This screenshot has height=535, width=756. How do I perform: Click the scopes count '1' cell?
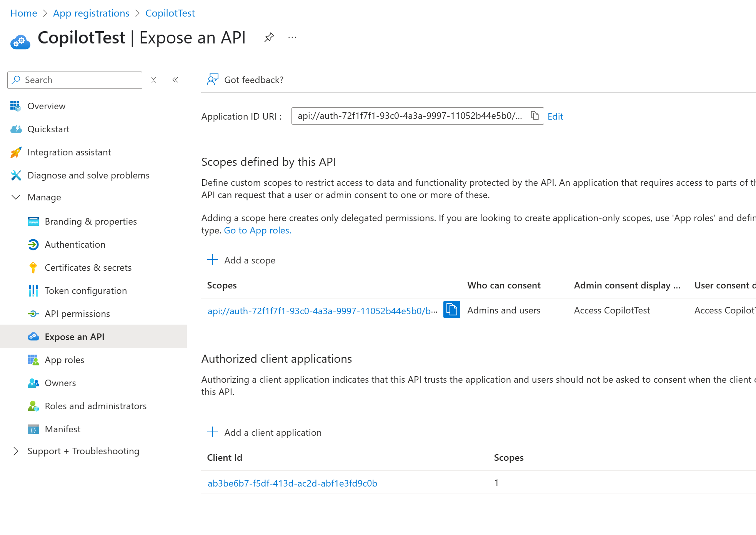tap(496, 482)
